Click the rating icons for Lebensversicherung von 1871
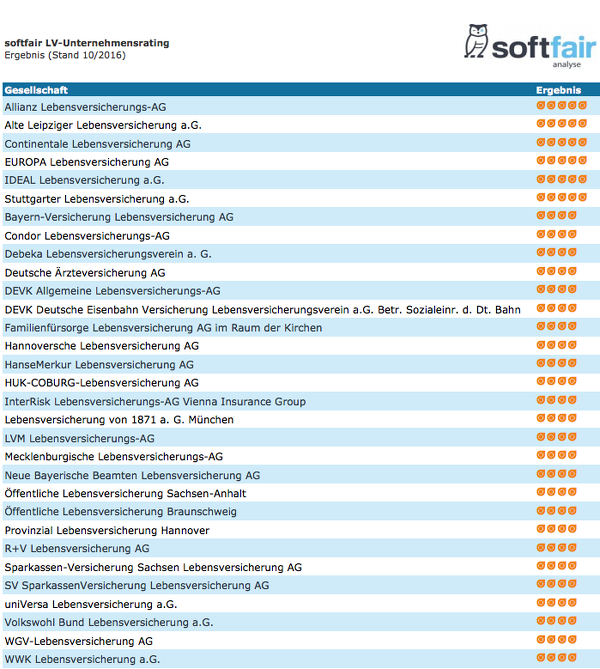Image resolution: width=600 pixels, height=669 pixels. tap(556, 418)
